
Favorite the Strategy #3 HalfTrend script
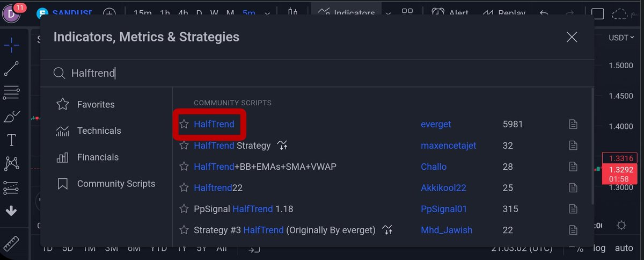point(184,230)
